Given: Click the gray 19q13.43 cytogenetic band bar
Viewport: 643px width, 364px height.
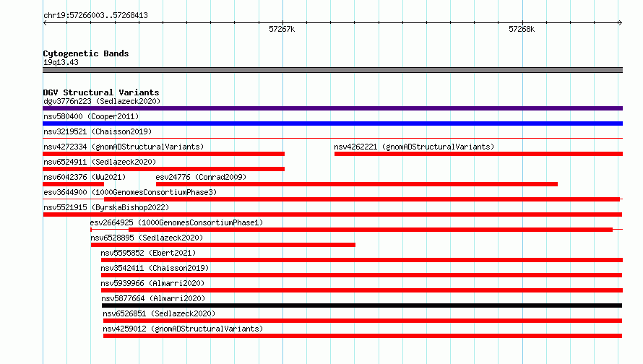Looking at the screenshot, I should (332, 70).
